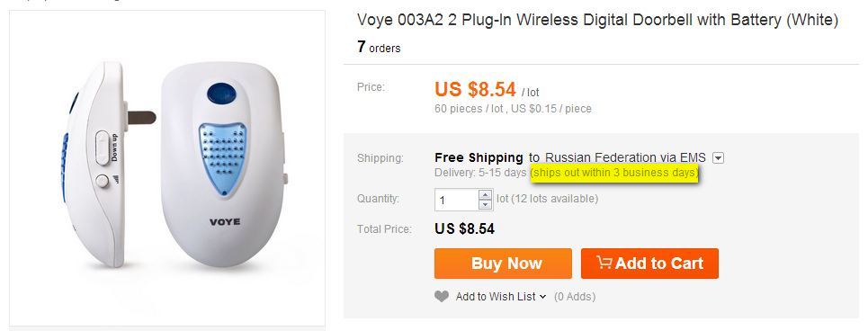Click the US $8.54 / lot orange price
The image size is (868, 331).
coord(487,90)
